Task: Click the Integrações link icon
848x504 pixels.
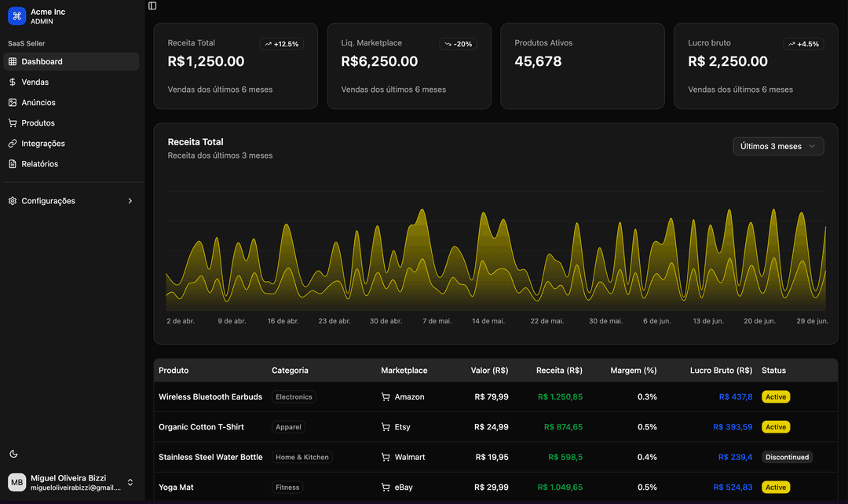Action: click(13, 144)
